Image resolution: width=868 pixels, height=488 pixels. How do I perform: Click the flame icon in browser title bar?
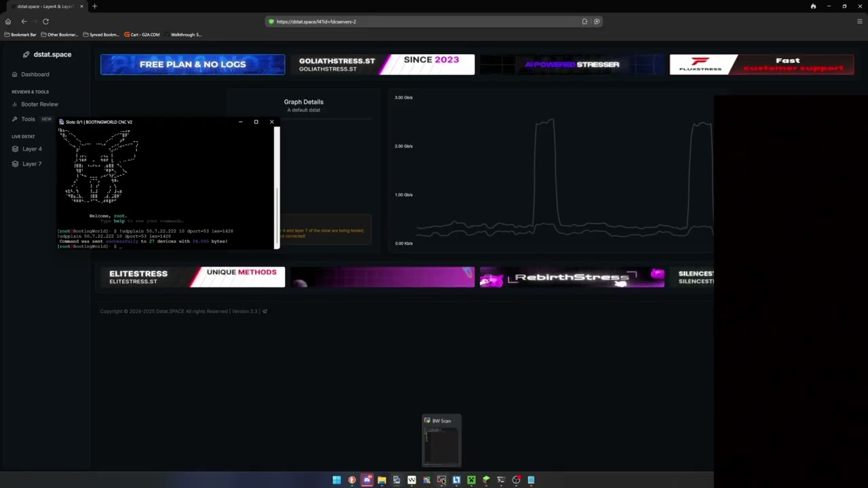tap(813, 6)
